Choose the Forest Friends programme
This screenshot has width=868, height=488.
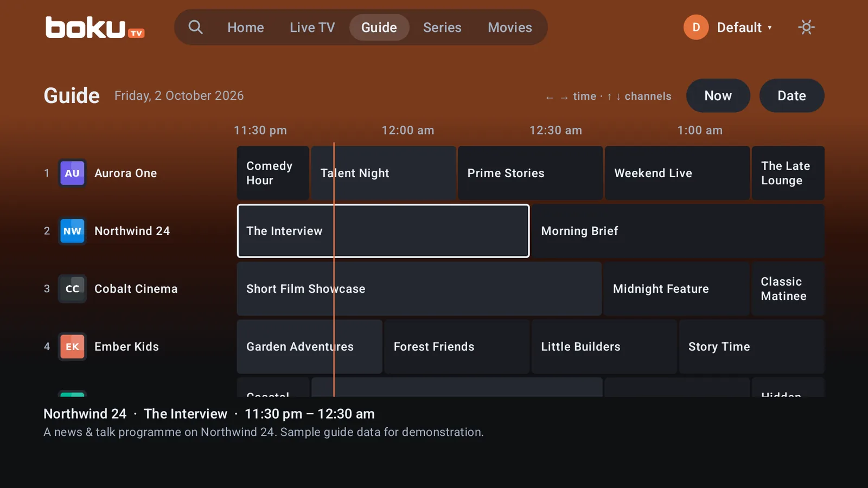point(457,346)
